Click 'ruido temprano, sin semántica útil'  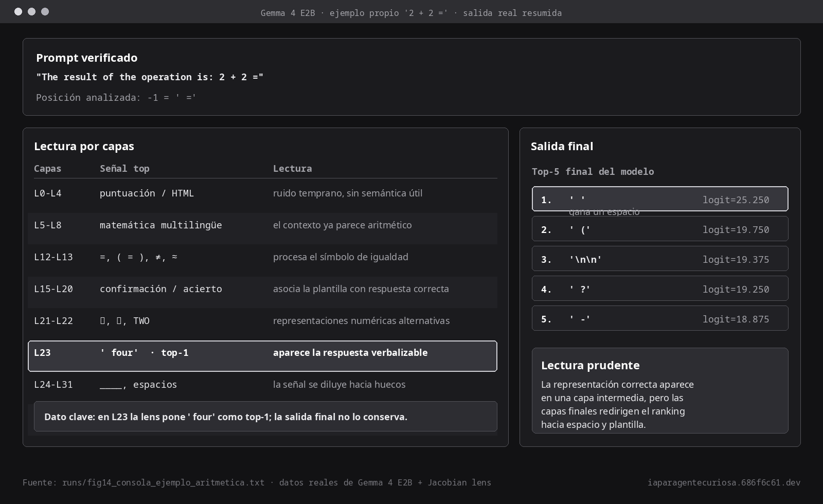pos(348,193)
